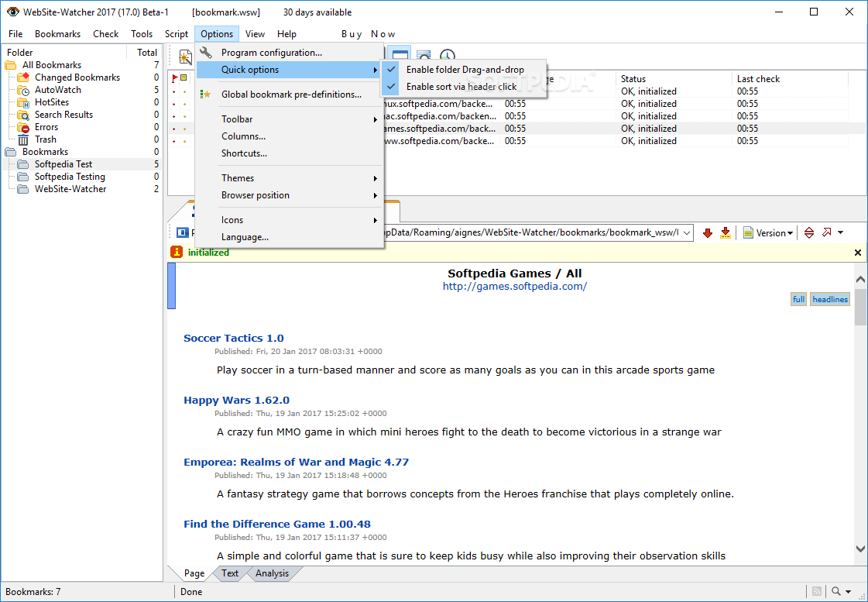Open the Happy Wars 1.62.0 link
The image size is (868, 602).
(x=236, y=401)
